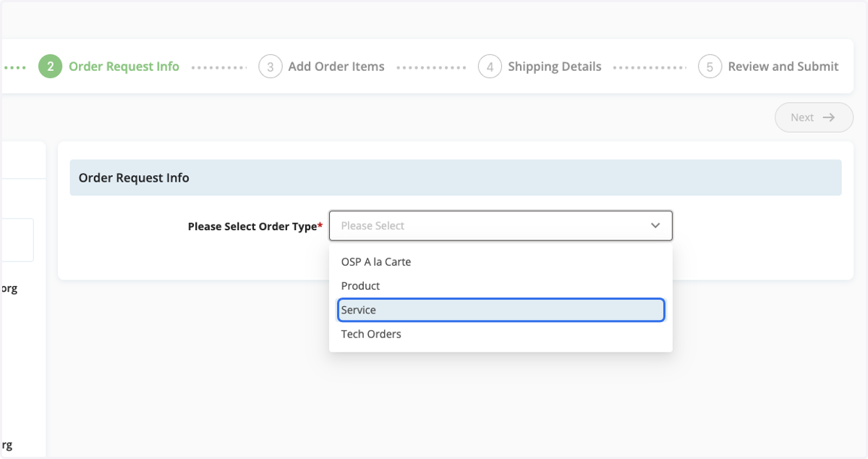Viewport: 868px width, 459px height.
Task: Click the Order Request Info section header
Action: (x=456, y=177)
